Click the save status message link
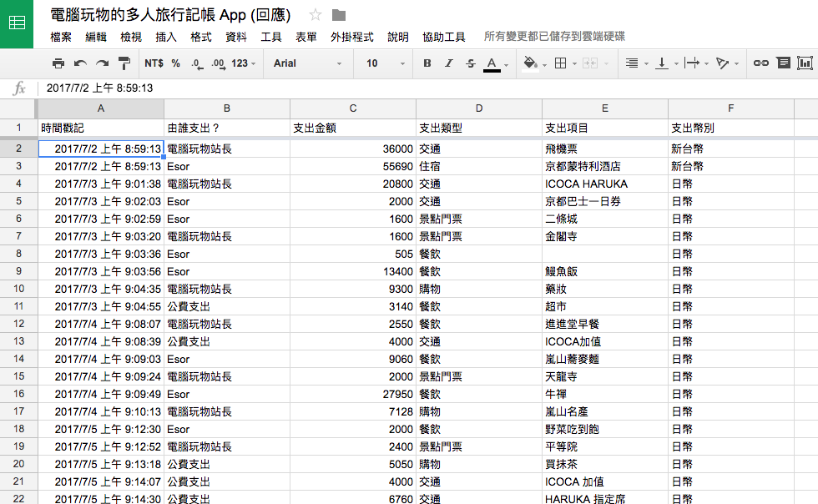818x504 pixels. (554, 37)
